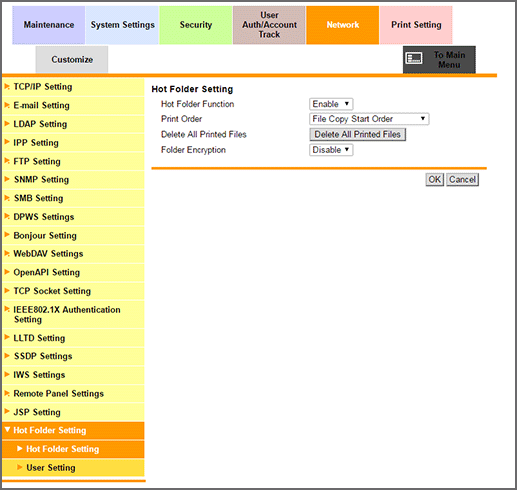Click the arrow icon beside WebDAV Settings

tap(7, 254)
